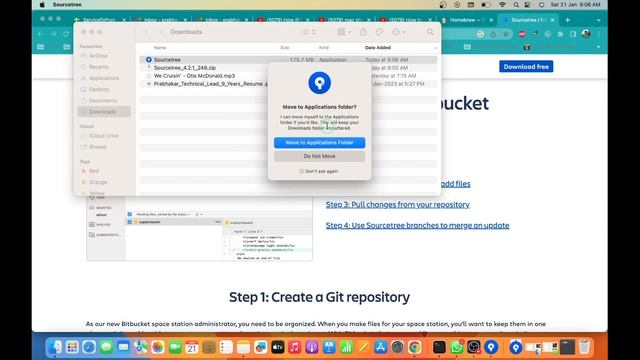Change Finder view style selector

tap(309, 32)
